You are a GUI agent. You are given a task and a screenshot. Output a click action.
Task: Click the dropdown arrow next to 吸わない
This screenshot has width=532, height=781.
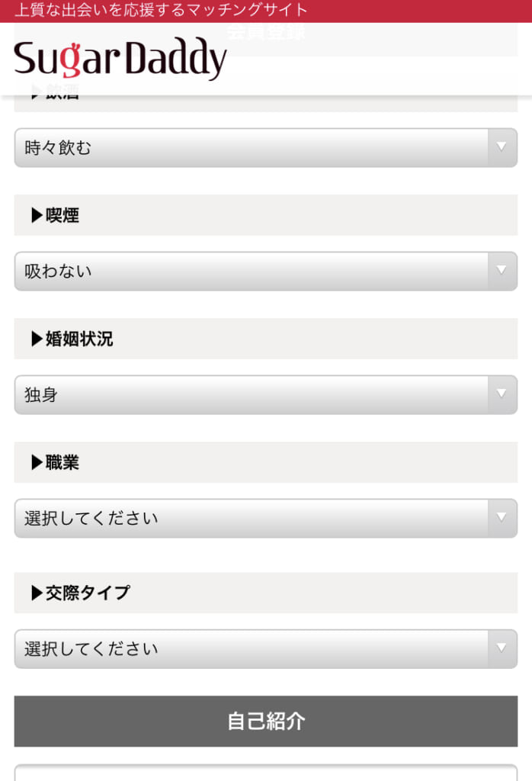tap(501, 271)
